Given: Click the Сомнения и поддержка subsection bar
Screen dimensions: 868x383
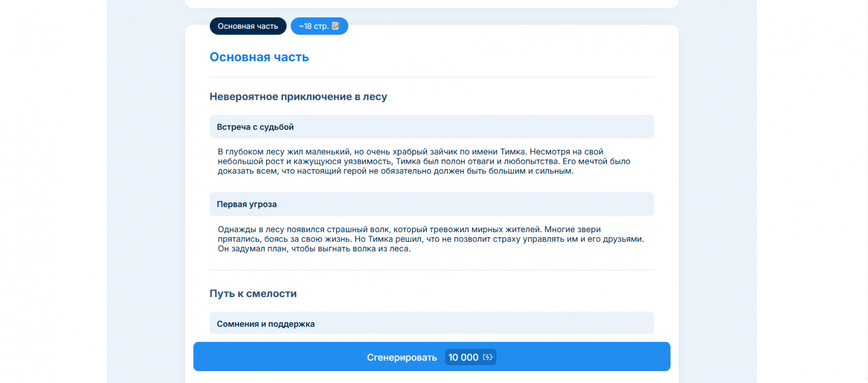Looking at the screenshot, I should coord(432,323).
